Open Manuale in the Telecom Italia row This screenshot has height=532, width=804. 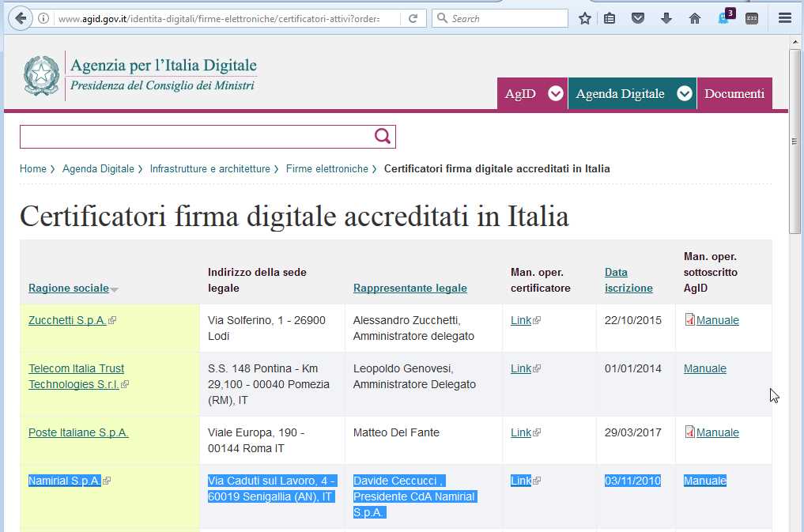(x=705, y=368)
